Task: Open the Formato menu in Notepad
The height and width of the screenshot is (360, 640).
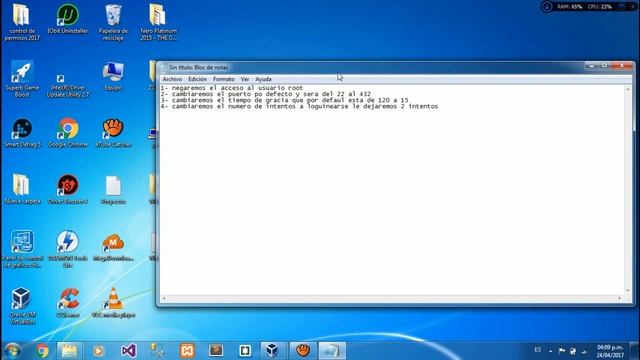Action: [224, 79]
